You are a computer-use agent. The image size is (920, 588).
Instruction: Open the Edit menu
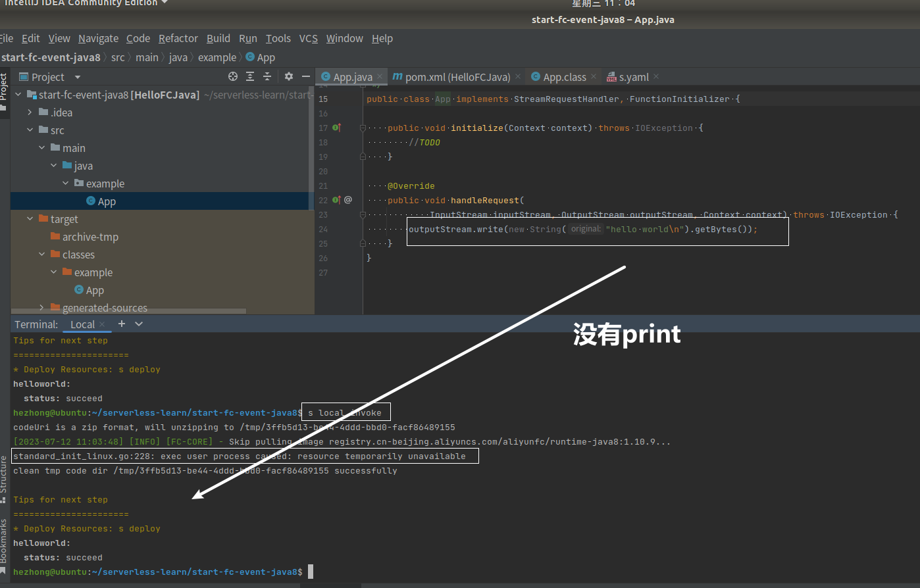point(30,38)
